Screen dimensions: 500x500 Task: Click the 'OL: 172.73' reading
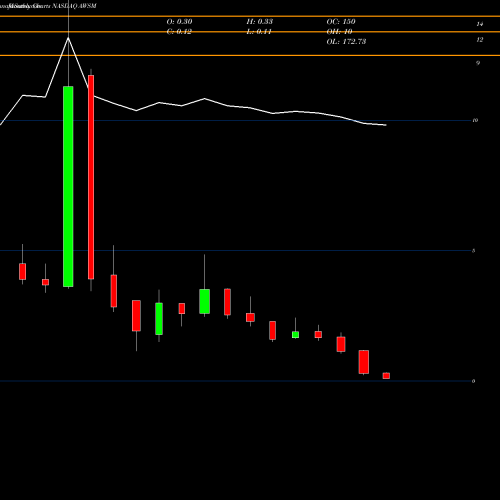[346, 42]
